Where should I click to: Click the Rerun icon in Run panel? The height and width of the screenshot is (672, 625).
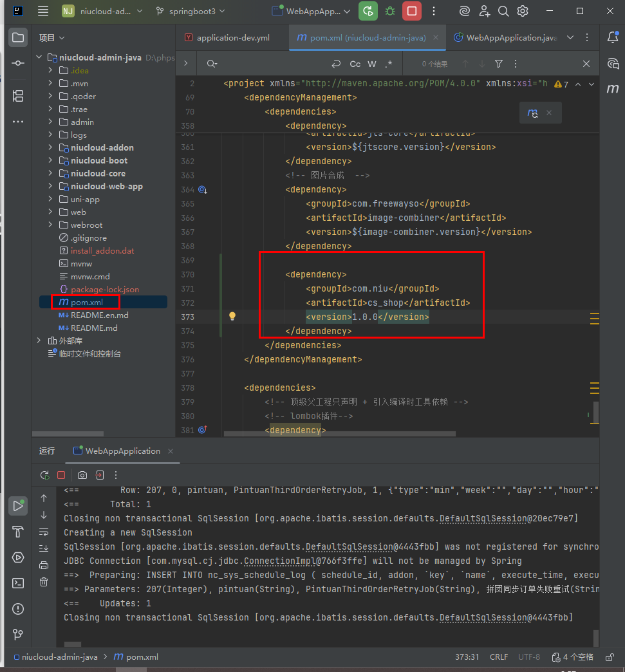click(44, 475)
